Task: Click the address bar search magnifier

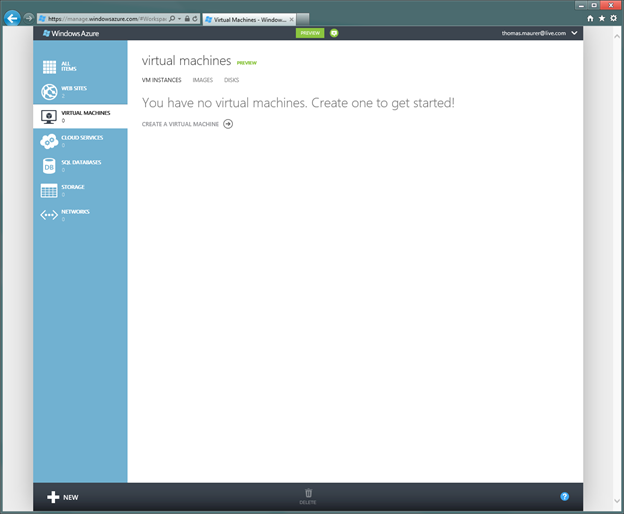Action: click(x=172, y=19)
